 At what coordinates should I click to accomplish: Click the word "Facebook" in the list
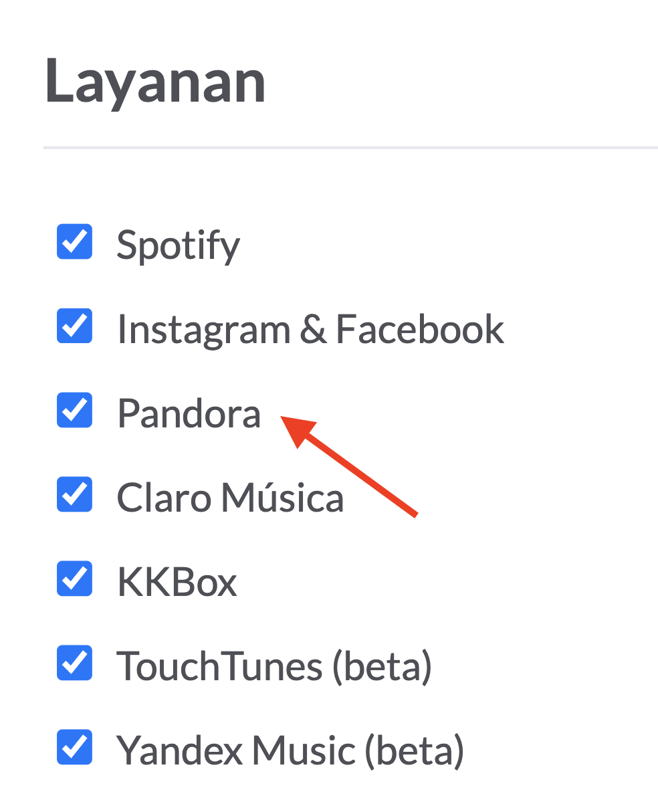tap(419, 329)
